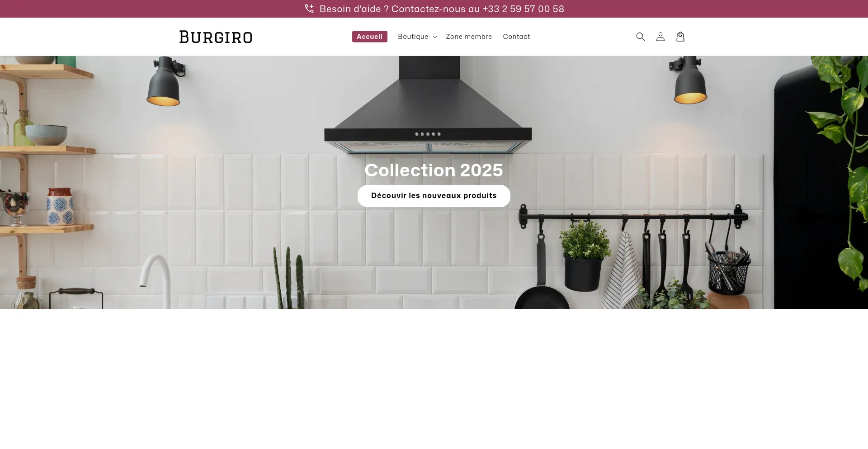The width and height of the screenshot is (868, 449).
Task: Click the Burgiro logo
Action: (x=216, y=37)
